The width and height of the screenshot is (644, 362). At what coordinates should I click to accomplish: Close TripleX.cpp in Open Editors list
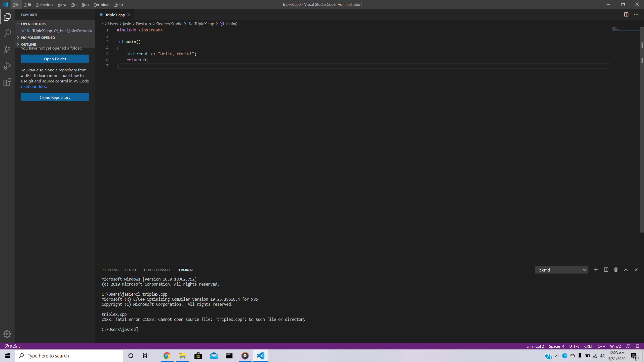pos(23,31)
